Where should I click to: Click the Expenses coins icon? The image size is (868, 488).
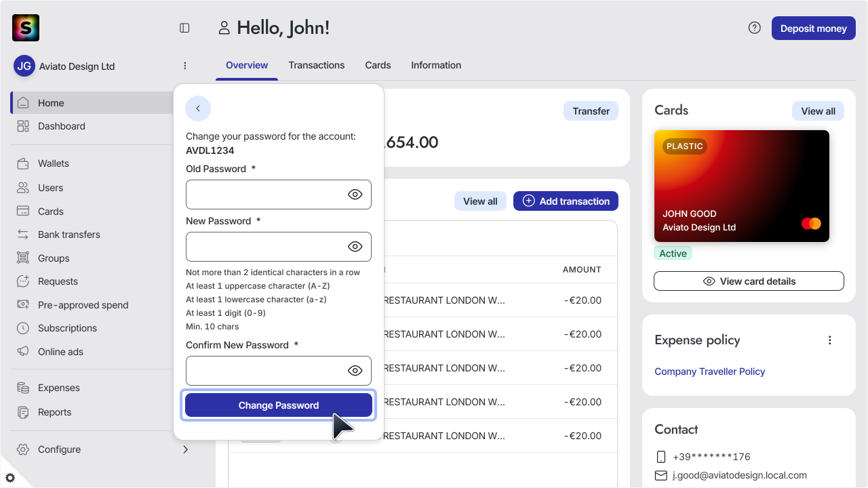(23, 388)
